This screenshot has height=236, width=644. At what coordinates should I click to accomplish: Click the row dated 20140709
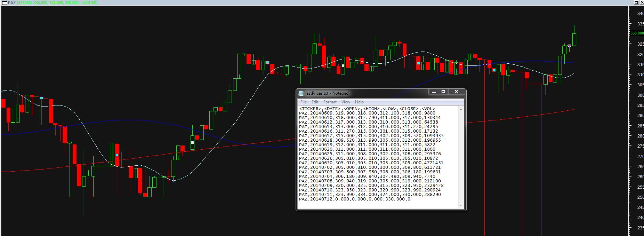point(371,186)
